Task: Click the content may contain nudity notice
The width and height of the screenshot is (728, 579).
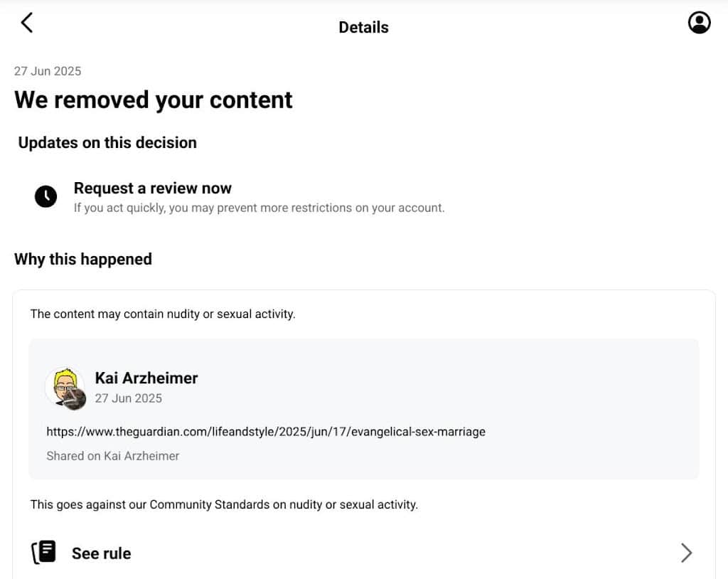Action: [163, 314]
